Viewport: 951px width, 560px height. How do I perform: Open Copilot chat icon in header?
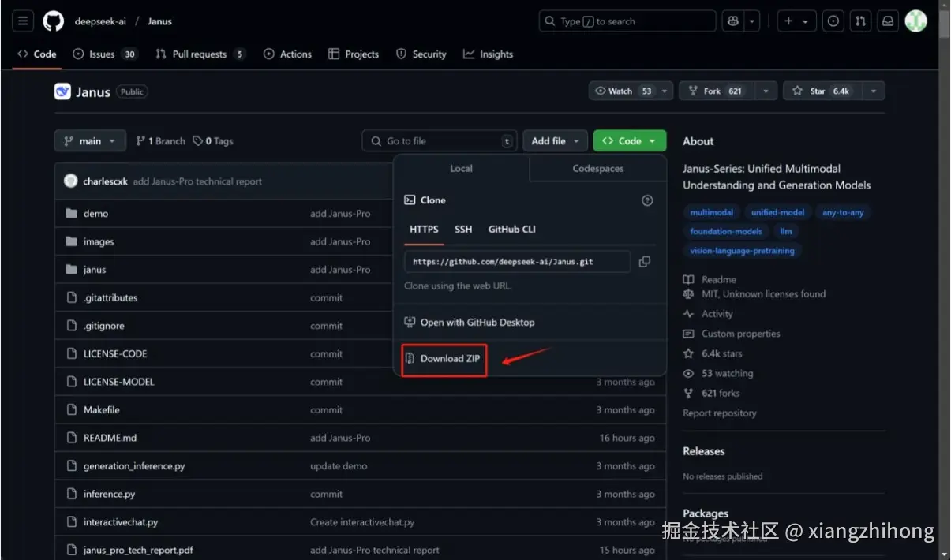[734, 21]
